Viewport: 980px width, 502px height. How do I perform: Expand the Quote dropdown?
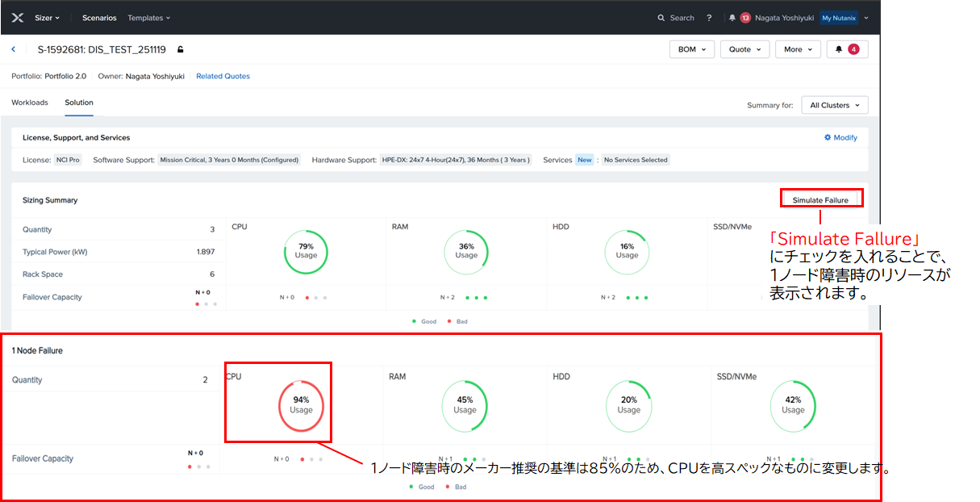[744, 49]
